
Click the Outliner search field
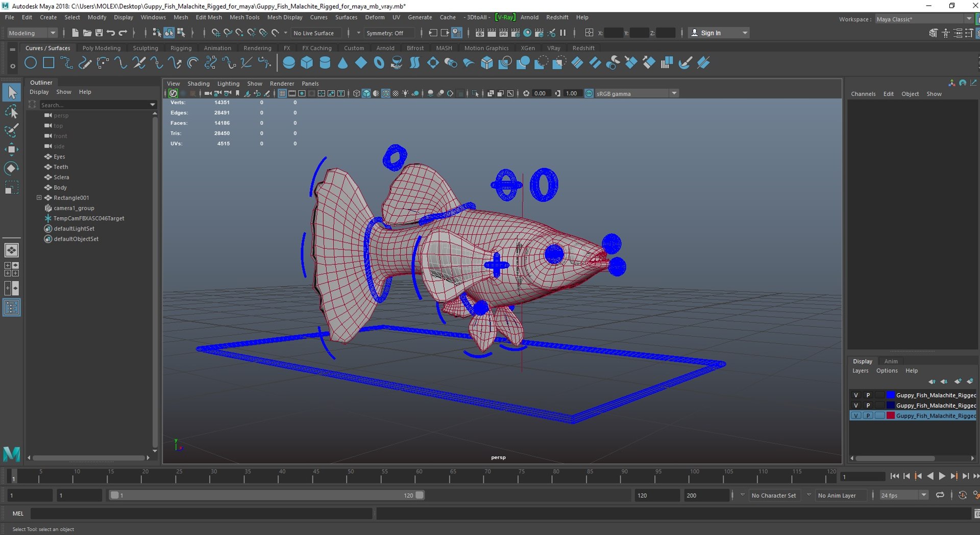click(x=94, y=105)
